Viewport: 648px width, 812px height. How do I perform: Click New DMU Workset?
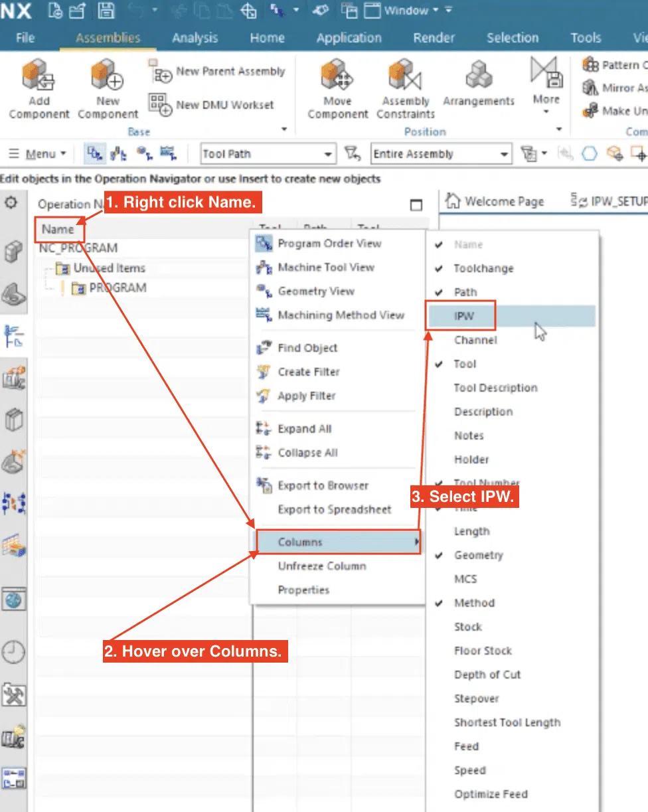[x=212, y=104]
